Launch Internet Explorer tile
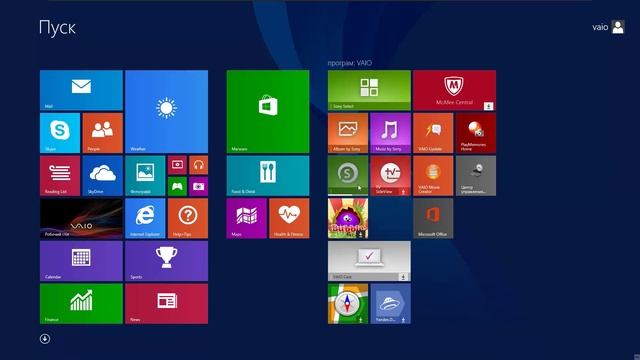This screenshot has height=360, width=640. point(145,218)
